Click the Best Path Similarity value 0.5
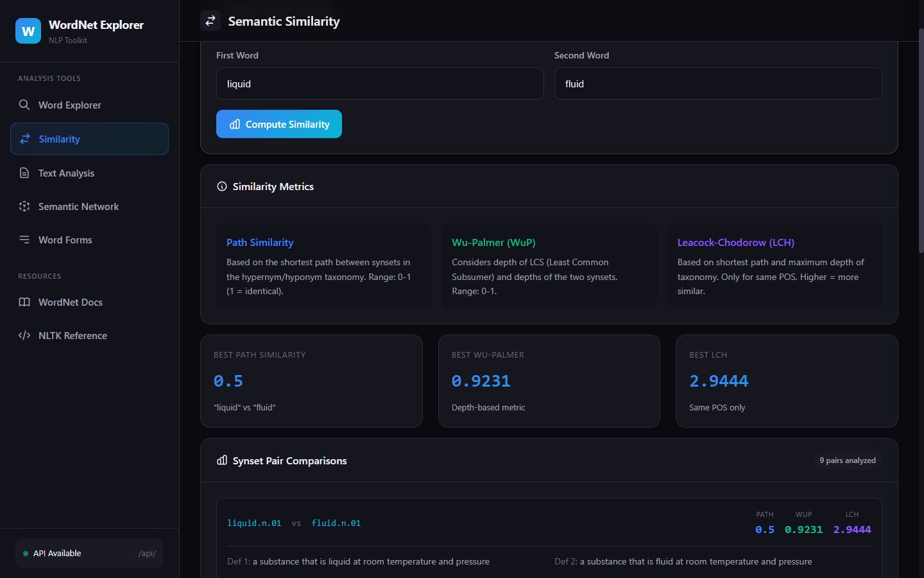The width and height of the screenshot is (924, 578). coord(228,381)
